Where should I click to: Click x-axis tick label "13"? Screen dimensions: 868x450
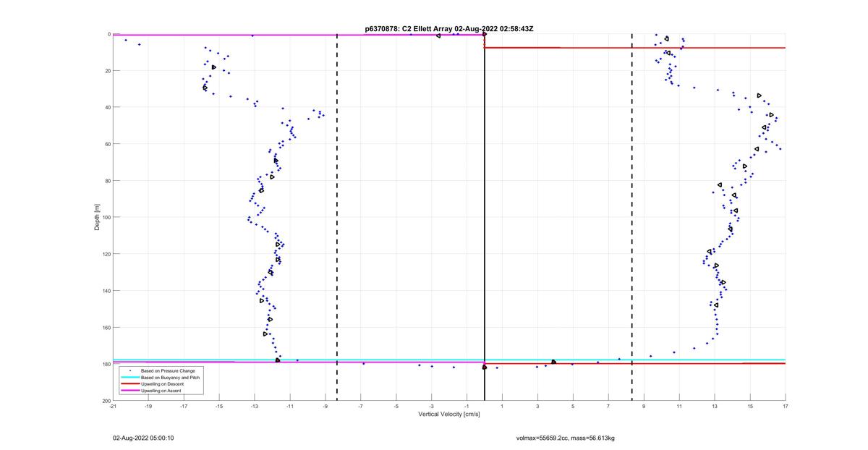click(x=715, y=406)
